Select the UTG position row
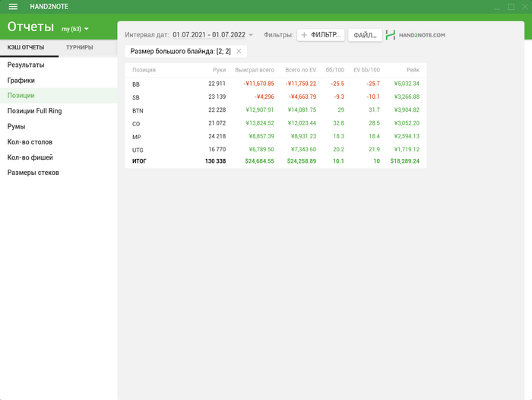This screenshot has width=532, height=400. click(x=275, y=150)
